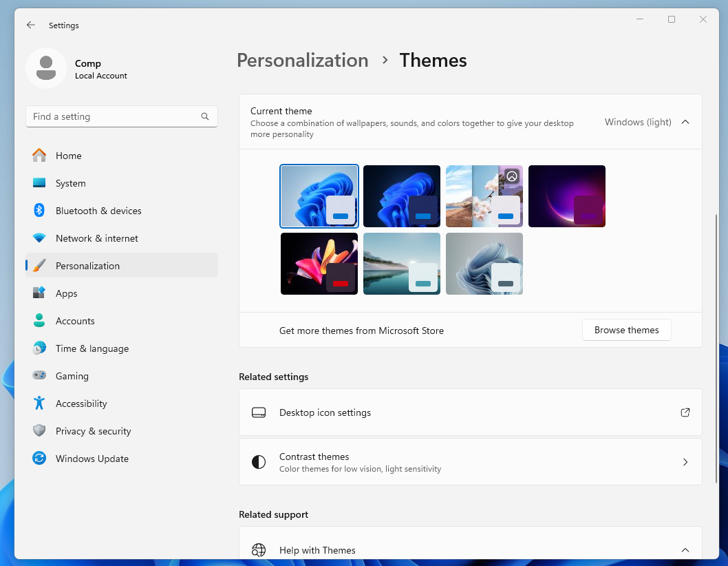Open the Home settings page
This screenshot has height=566, width=728.
point(122,155)
